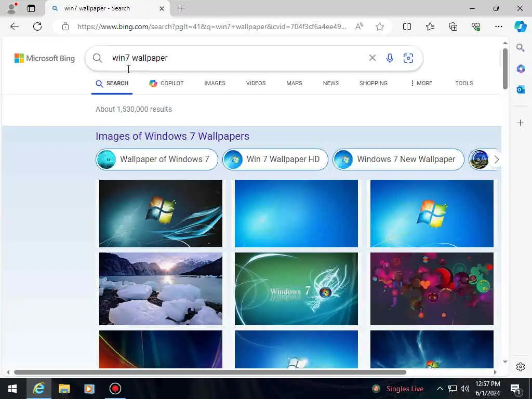Open bright blue Windows logo wallpaper thumbnail
532x399 pixels.
coord(432,214)
